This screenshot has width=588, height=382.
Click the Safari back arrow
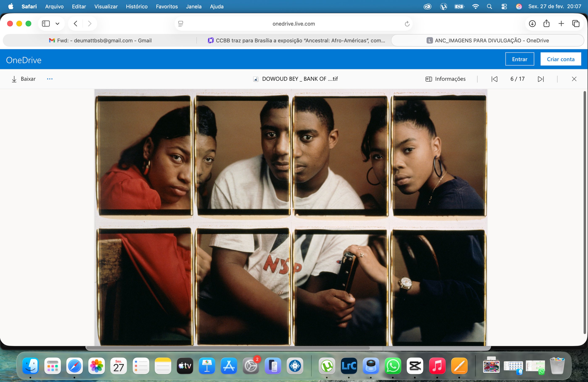pos(76,24)
